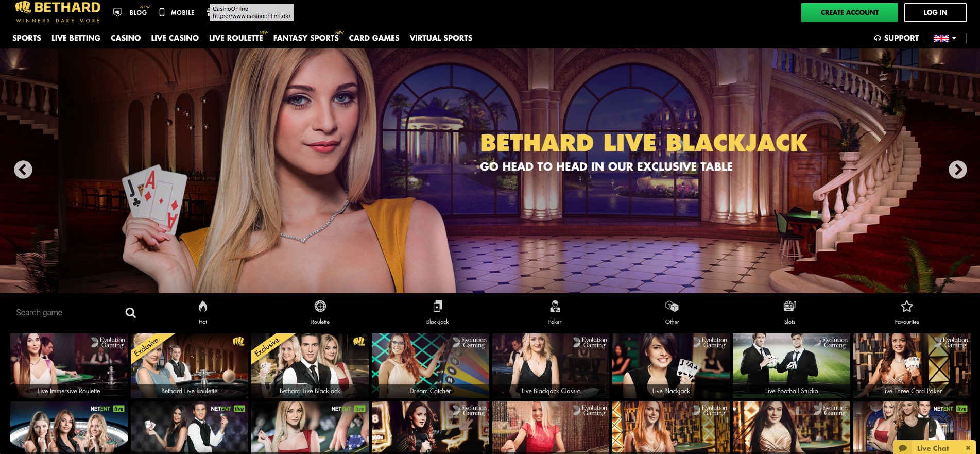Screen dimensions: 980x454
Task: Click the Bethard logo
Action: click(58, 12)
